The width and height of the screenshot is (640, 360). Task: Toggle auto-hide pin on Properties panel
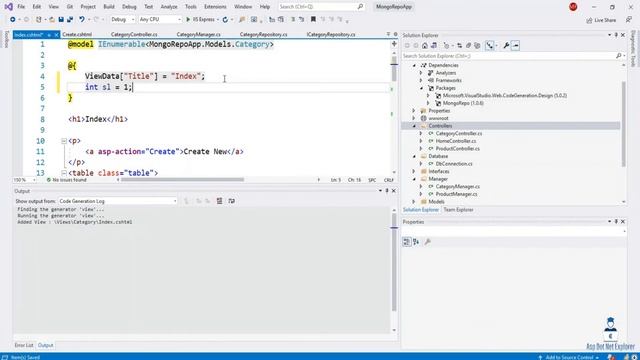(616, 222)
